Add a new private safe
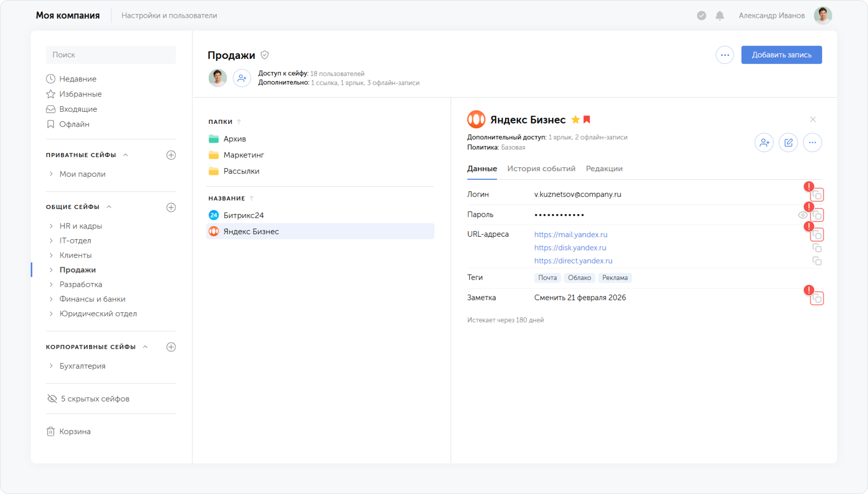The height and width of the screenshot is (494, 868). 171,155
